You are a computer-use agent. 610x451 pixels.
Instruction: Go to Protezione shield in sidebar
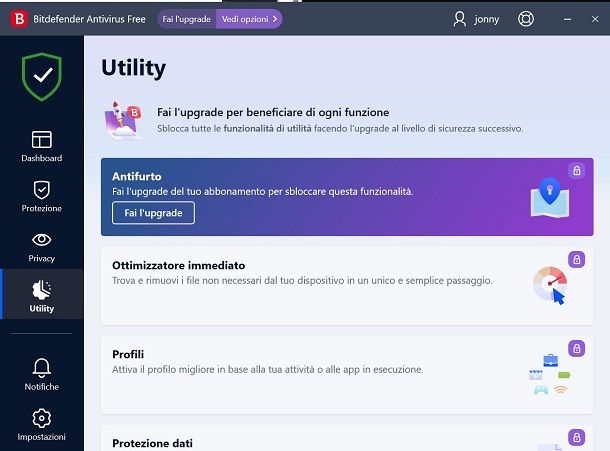pos(42,196)
